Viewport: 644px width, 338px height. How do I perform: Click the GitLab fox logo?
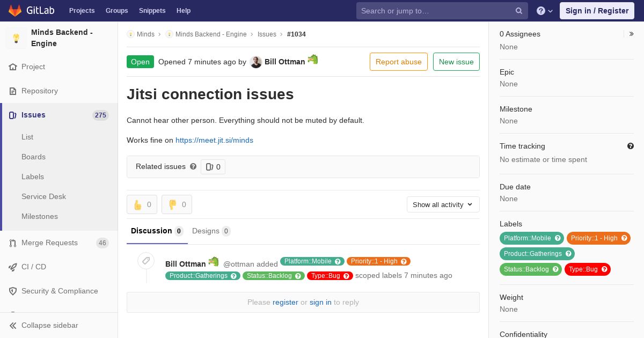pos(15,10)
